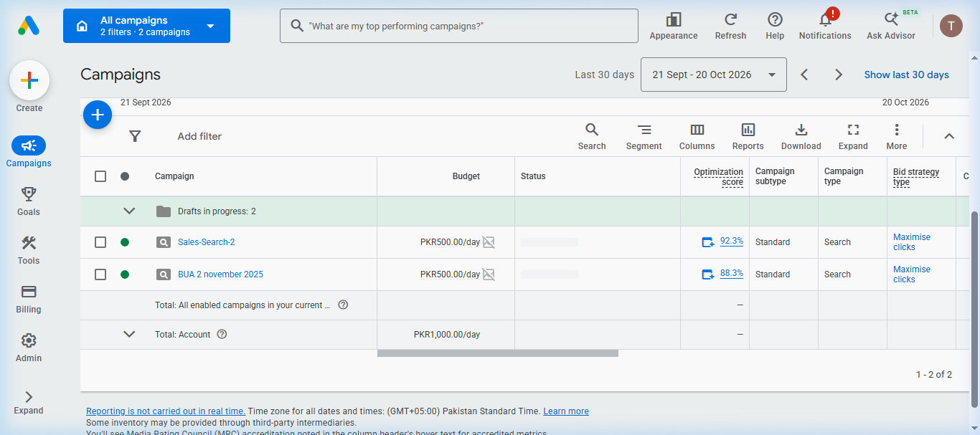Toggle the select-all campaigns checkbox
This screenshot has width=980, height=435.
tap(100, 176)
